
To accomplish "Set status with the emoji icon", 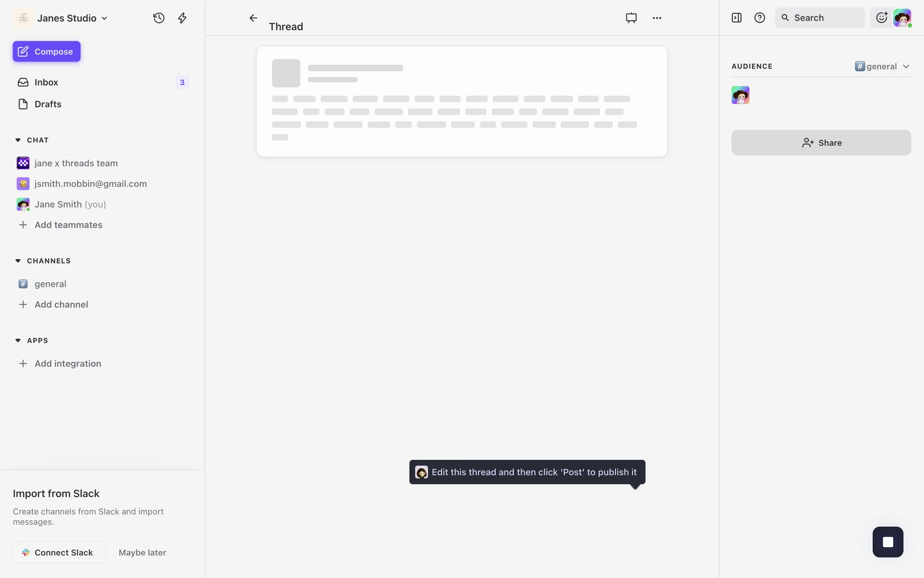I will [882, 18].
